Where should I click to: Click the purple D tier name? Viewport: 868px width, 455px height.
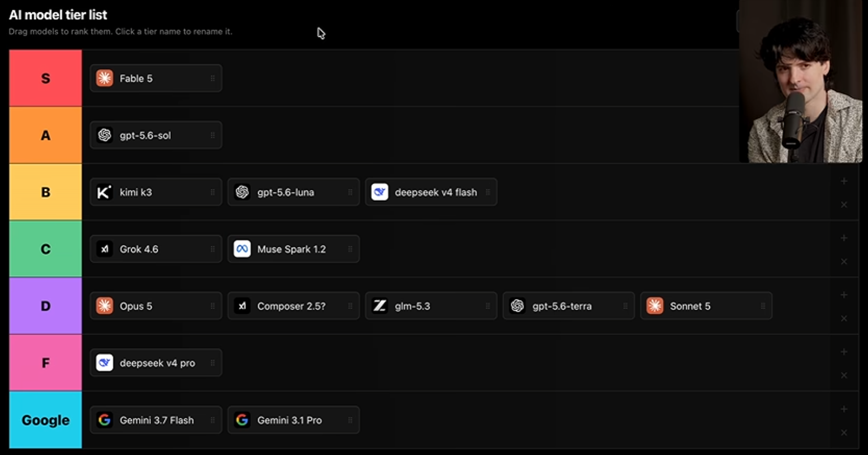pos(45,306)
